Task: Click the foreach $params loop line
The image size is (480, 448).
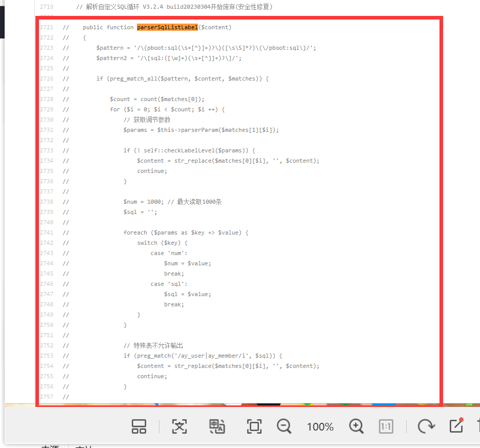Action: click(186, 232)
